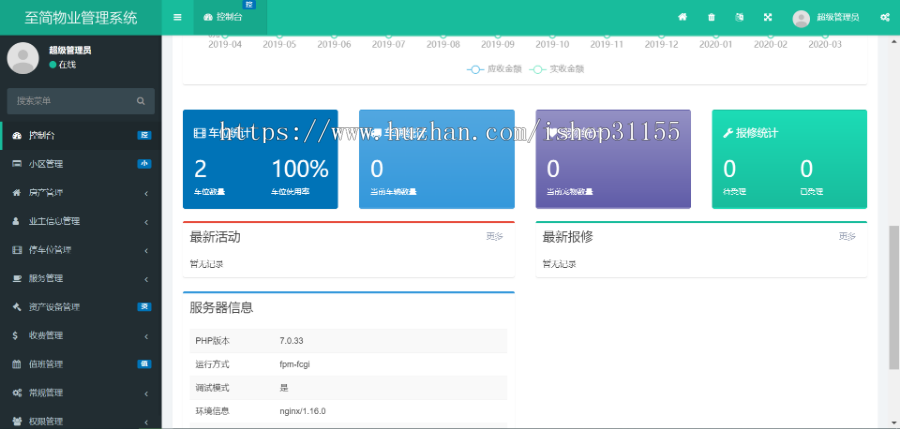Click the calendar icon beside 值班管理
This screenshot has height=429, width=900.
tap(17, 364)
